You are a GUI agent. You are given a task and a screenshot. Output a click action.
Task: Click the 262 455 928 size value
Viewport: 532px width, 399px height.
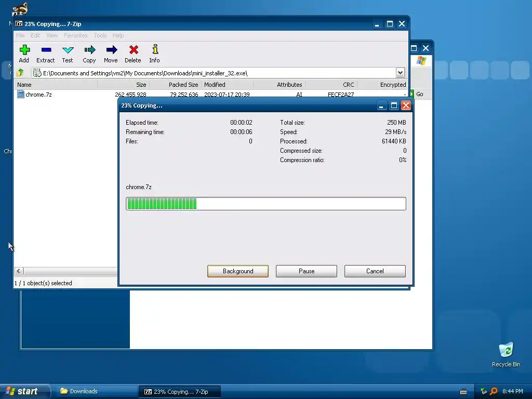[130, 95]
